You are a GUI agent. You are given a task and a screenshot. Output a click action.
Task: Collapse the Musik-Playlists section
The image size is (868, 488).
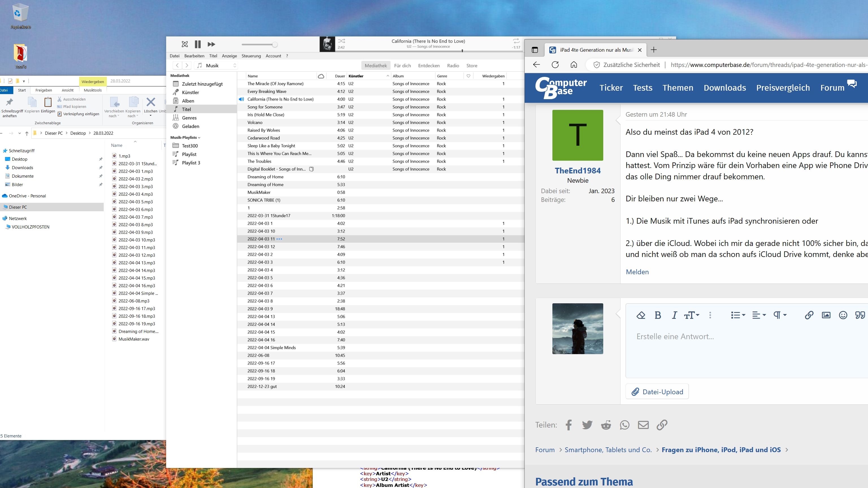coord(199,138)
